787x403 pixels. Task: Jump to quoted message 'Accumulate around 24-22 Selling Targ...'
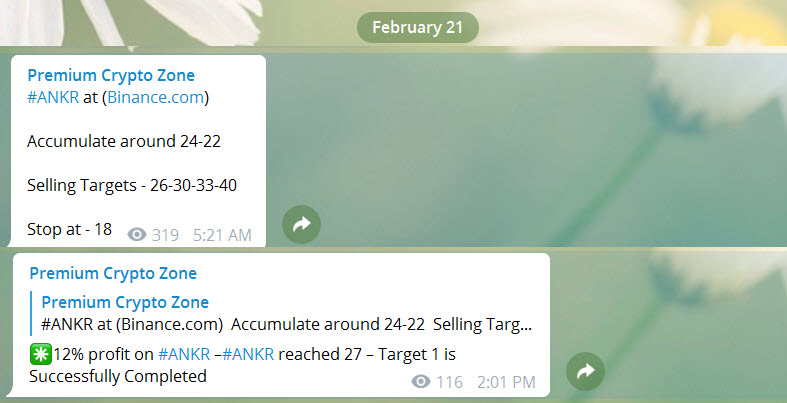(286, 324)
